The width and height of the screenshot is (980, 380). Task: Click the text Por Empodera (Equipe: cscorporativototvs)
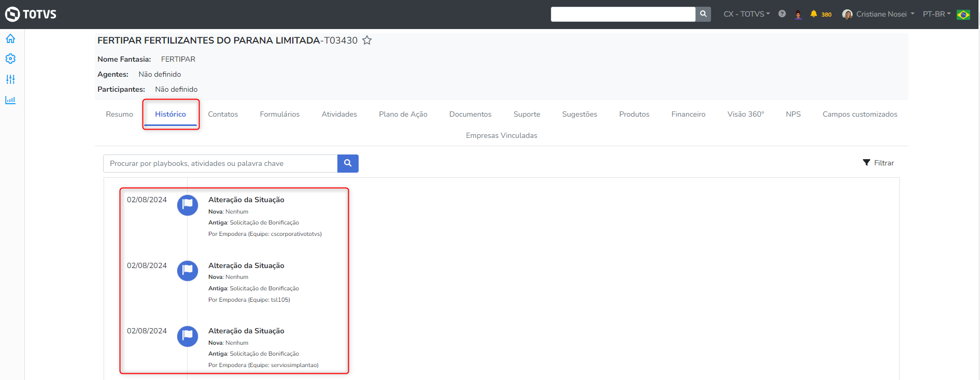click(x=265, y=234)
